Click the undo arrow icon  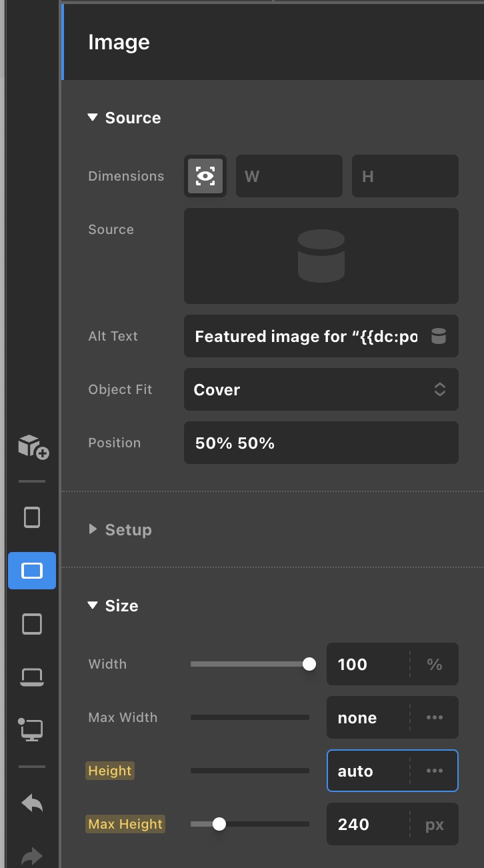pos(32,803)
